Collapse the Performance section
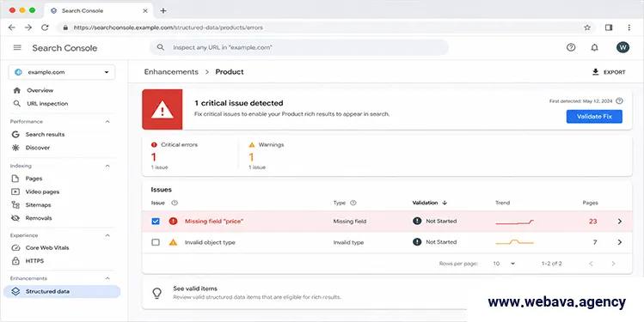 point(107,121)
